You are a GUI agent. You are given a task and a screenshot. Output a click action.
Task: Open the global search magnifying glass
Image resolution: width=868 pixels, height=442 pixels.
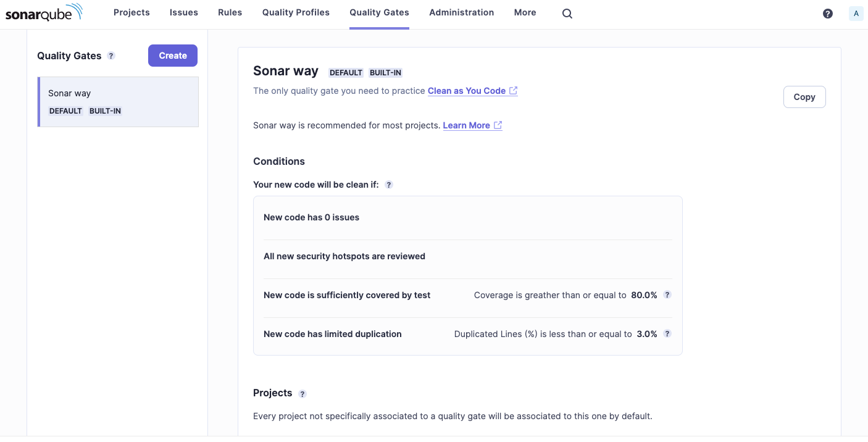click(x=567, y=12)
